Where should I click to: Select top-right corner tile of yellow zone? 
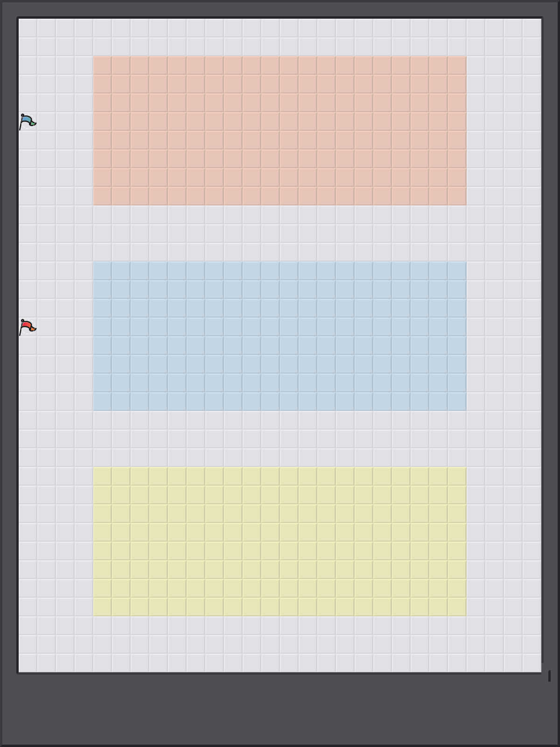[457, 476]
